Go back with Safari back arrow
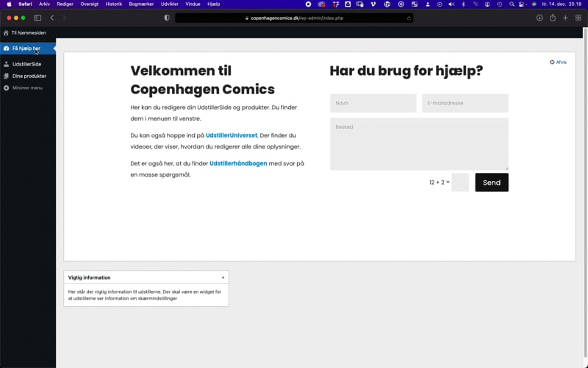588x368 pixels. coord(52,18)
